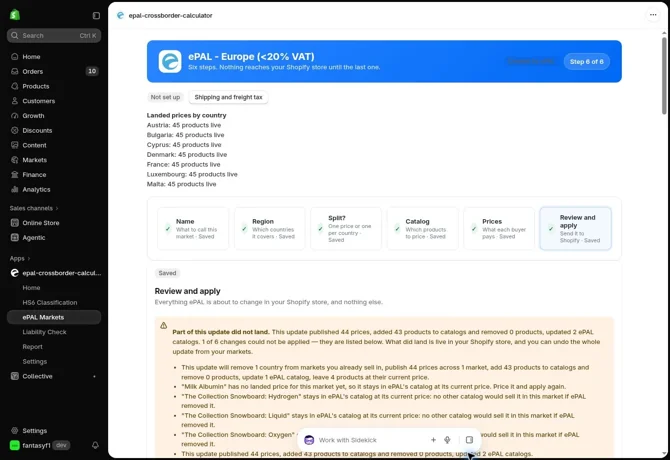Click the Products tag icon
The height and width of the screenshot is (460, 670).
pyautogui.click(x=15, y=86)
